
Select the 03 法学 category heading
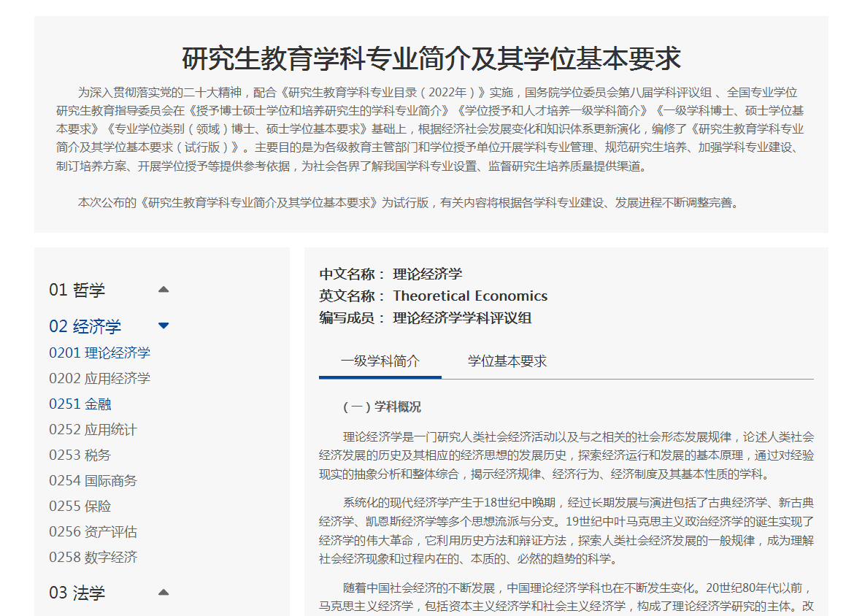click(77, 593)
